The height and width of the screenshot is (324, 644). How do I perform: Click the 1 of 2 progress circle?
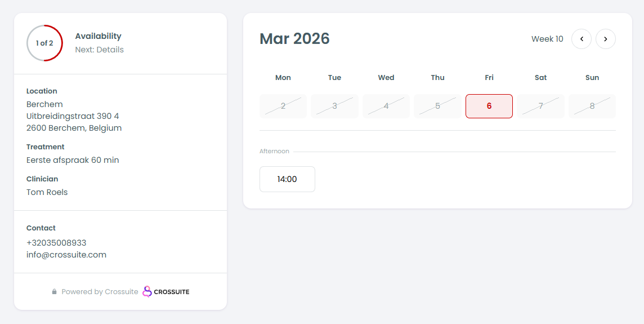(x=44, y=43)
